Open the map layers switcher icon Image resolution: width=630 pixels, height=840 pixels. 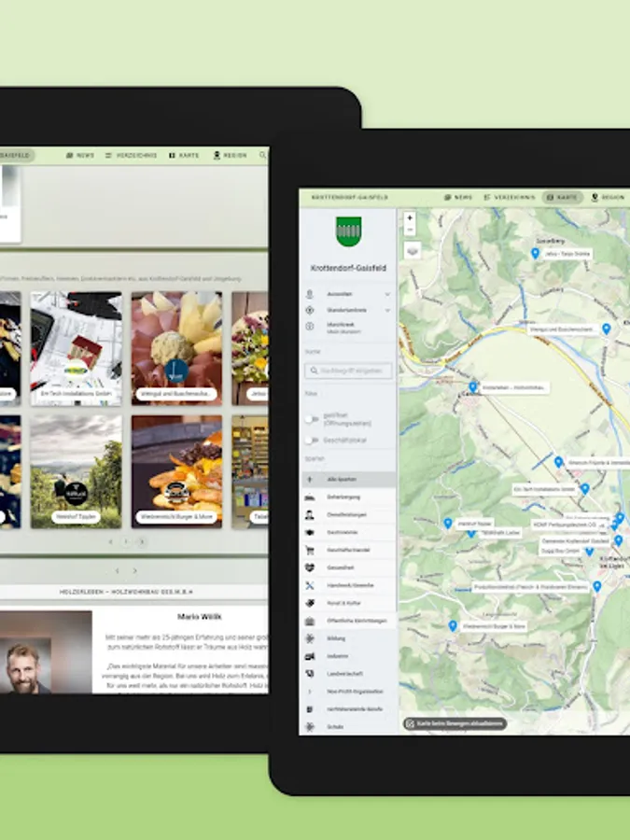tap(412, 250)
